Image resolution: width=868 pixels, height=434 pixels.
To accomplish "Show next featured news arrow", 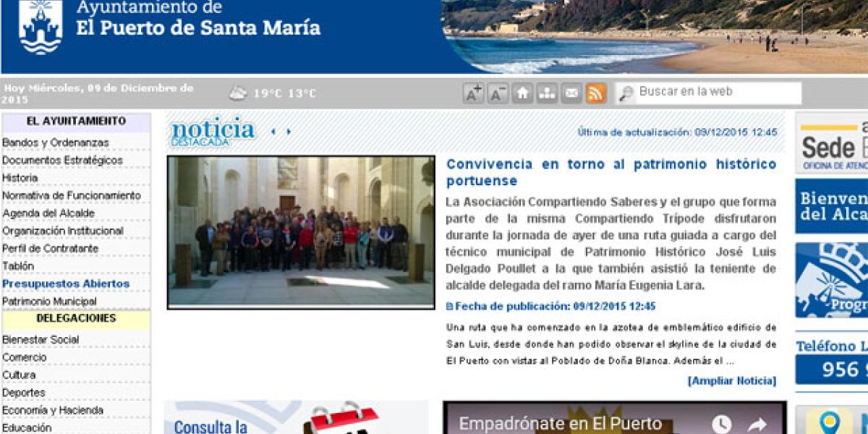I will [x=289, y=132].
